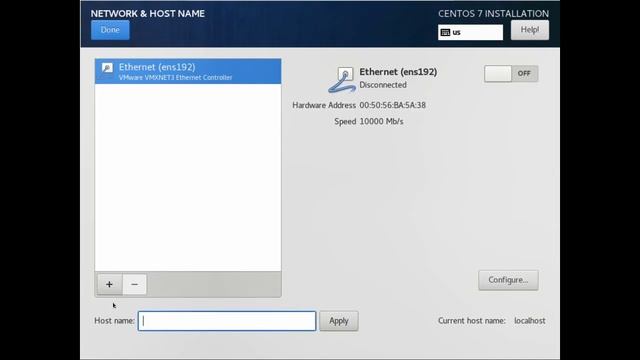Apply the host name
The height and width of the screenshot is (360, 640).
click(339, 321)
